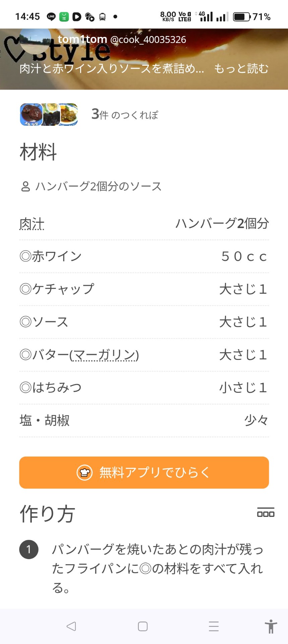Tap the battery status icon

coord(241,16)
